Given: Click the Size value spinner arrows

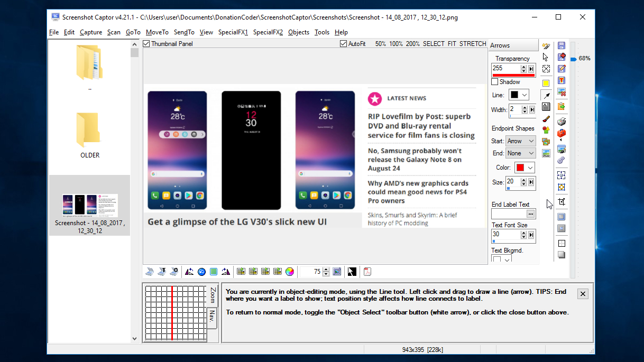Looking at the screenshot, I should pos(523,182).
